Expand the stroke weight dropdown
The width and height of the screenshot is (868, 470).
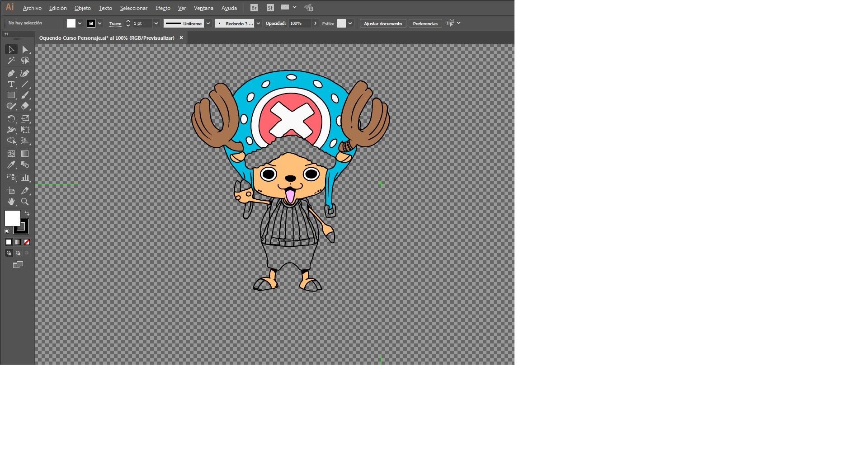(x=156, y=23)
